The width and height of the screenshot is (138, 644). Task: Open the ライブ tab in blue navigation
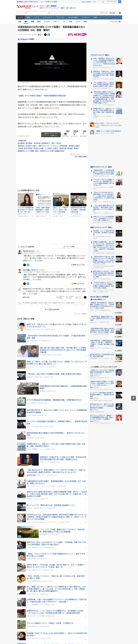tap(37, 17)
